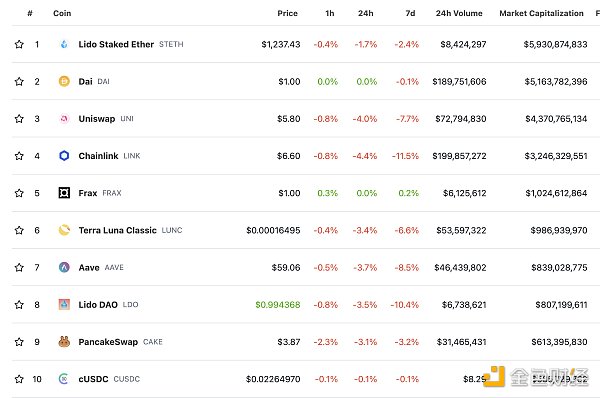Click the Terra Luna Classic logo
The height and width of the screenshot is (398, 600).
[x=64, y=230]
